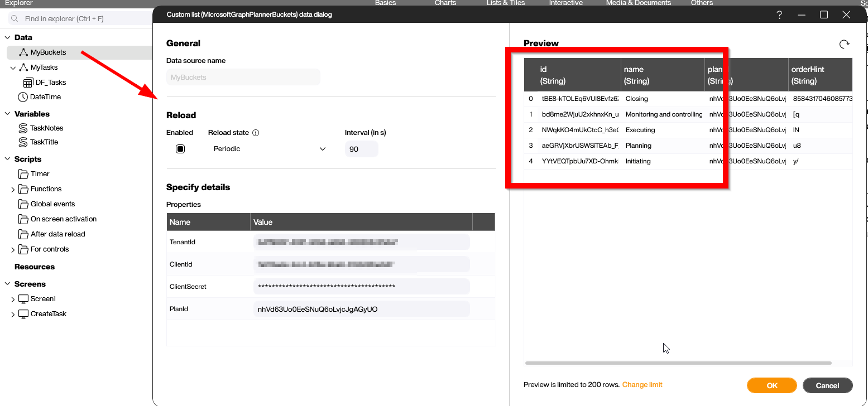Open dialog help with question mark
This screenshot has width=868, height=406.
[x=779, y=15]
